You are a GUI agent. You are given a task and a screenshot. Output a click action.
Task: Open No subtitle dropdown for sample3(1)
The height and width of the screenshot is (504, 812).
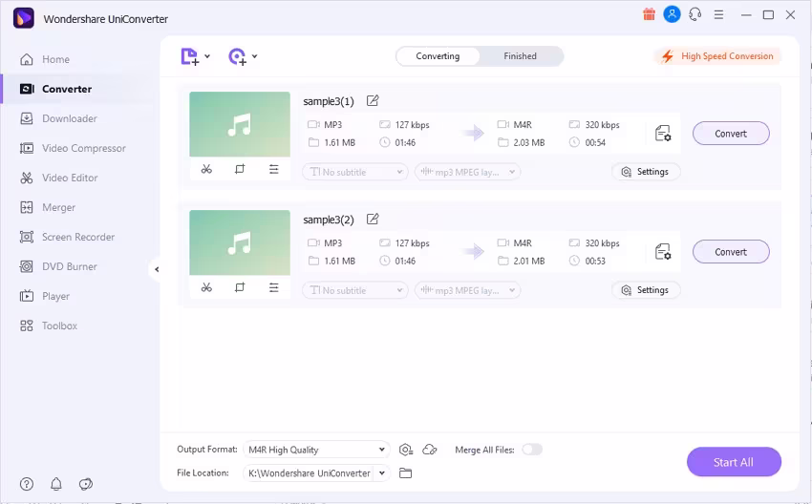tap(355, 172)
